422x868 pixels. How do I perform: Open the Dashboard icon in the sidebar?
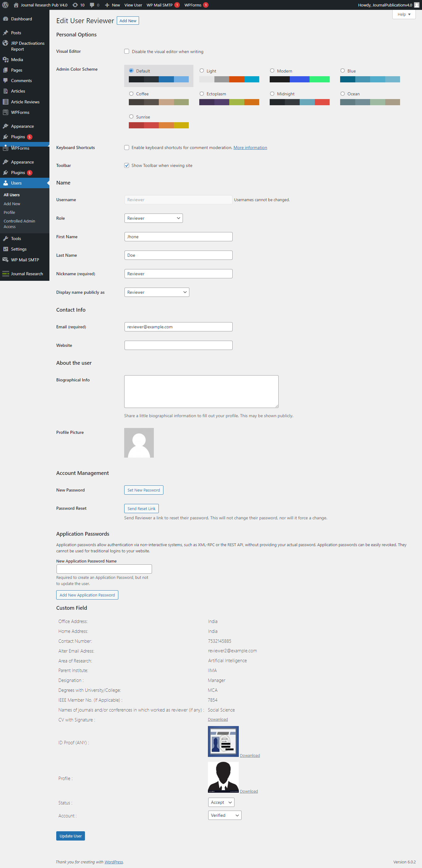pyautogui.click(x=5, y=19)
